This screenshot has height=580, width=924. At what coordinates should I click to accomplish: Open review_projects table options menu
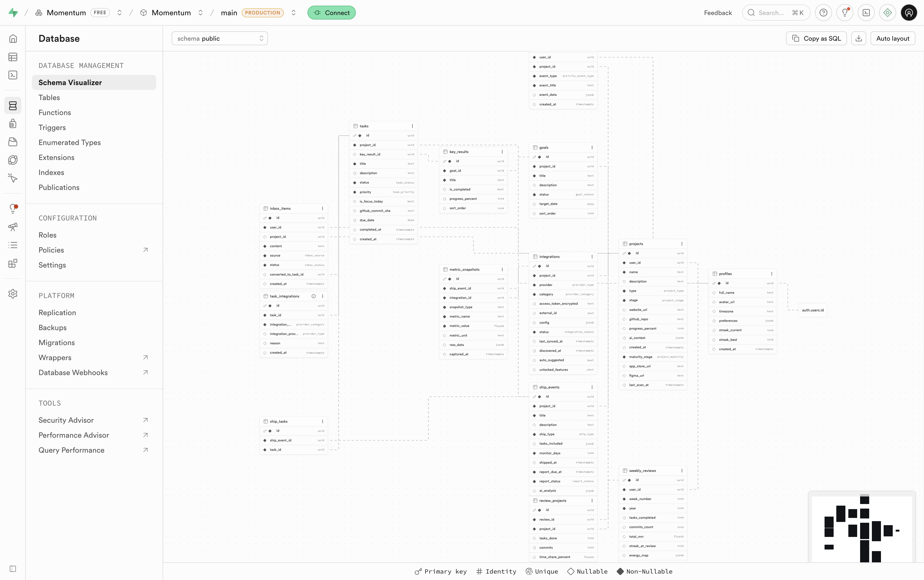592,501
